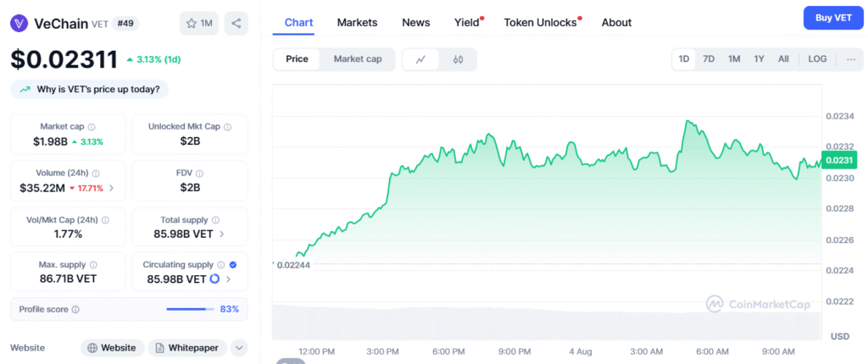Click the $1.98B market cap value
868x364 pixels.
click(x=50, y=141)
